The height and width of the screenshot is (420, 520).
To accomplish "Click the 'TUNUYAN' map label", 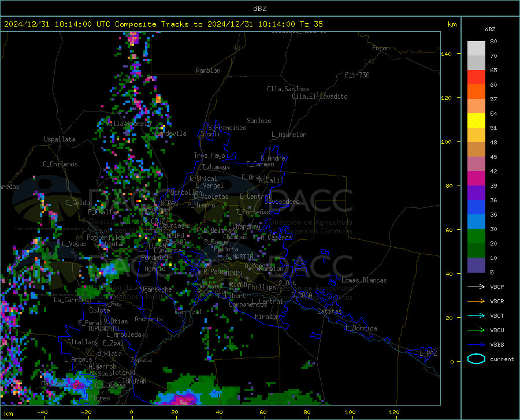I will click(134, 381).
